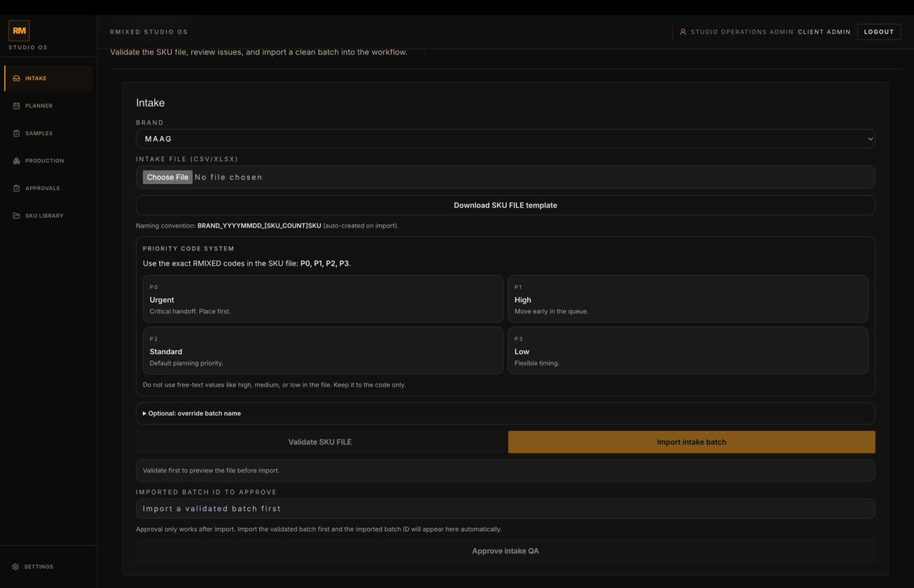Click Download SKU FILE template

[x=505, y=205]
